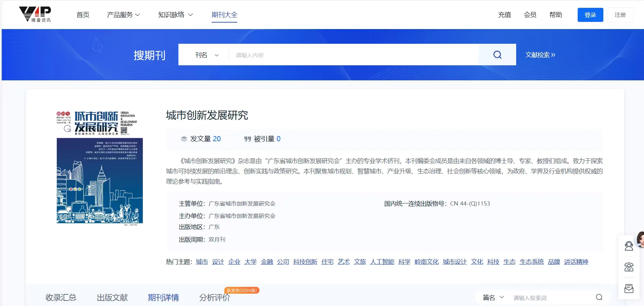
Task: Click the 发文量 count 20
Action: pyautogui.click(x=217, y=139)
